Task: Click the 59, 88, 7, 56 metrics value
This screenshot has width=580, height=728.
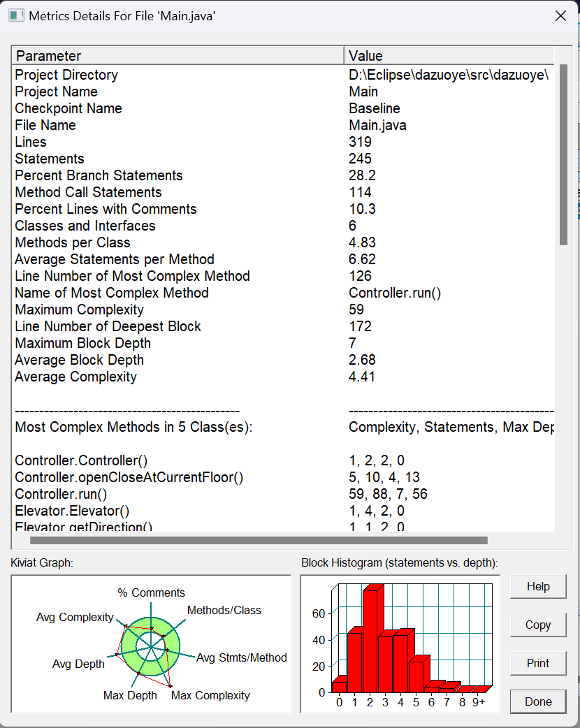Action: pos(388,493)
